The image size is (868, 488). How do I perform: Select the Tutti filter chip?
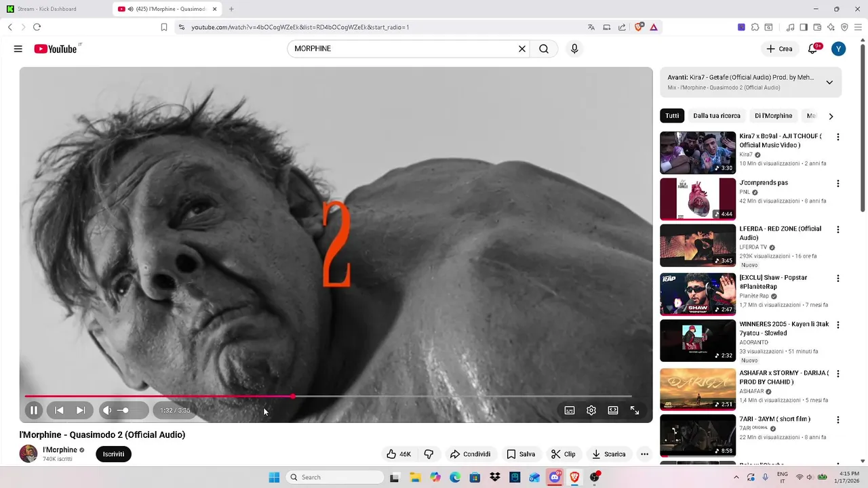[672, 116]
